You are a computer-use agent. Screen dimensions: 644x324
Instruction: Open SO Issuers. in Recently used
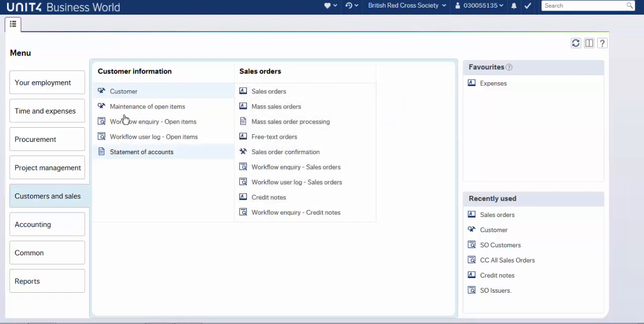tap(496, 291)
